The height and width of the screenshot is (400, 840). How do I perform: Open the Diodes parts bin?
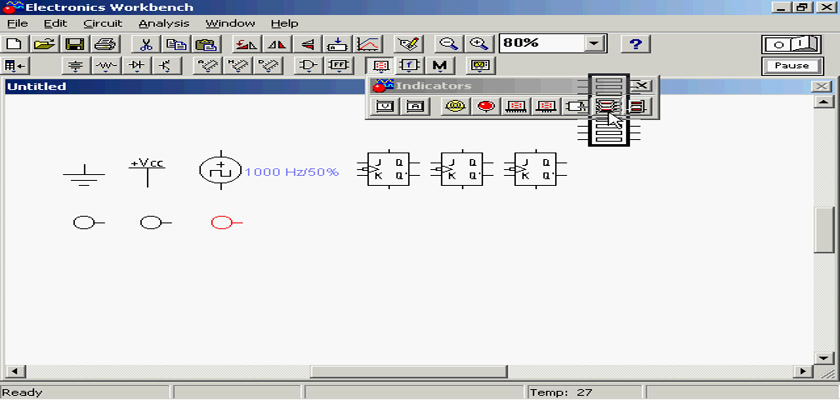pos(137,66)
